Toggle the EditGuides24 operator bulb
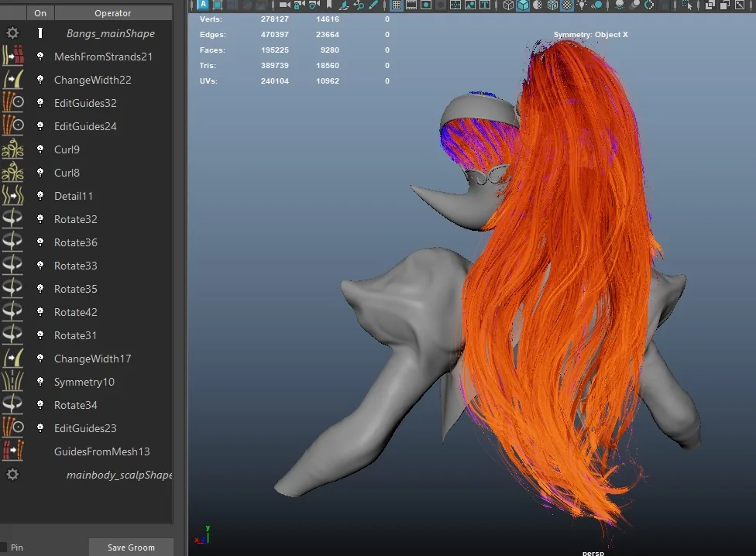This screenshot has height=556, width=756. click(40, 126)
